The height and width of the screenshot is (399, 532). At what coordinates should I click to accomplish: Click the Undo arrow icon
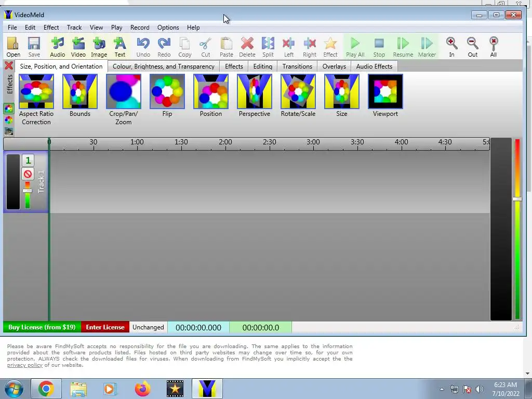[x=143, y=47]
